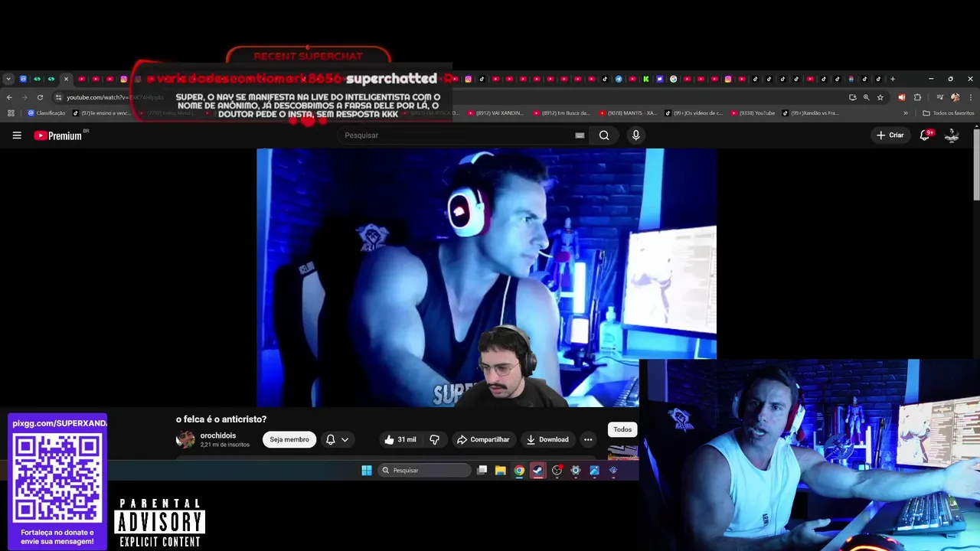
Task: Open the '(99+)Xandão vs Fra...' bookmark
Action: click(810, 112)
